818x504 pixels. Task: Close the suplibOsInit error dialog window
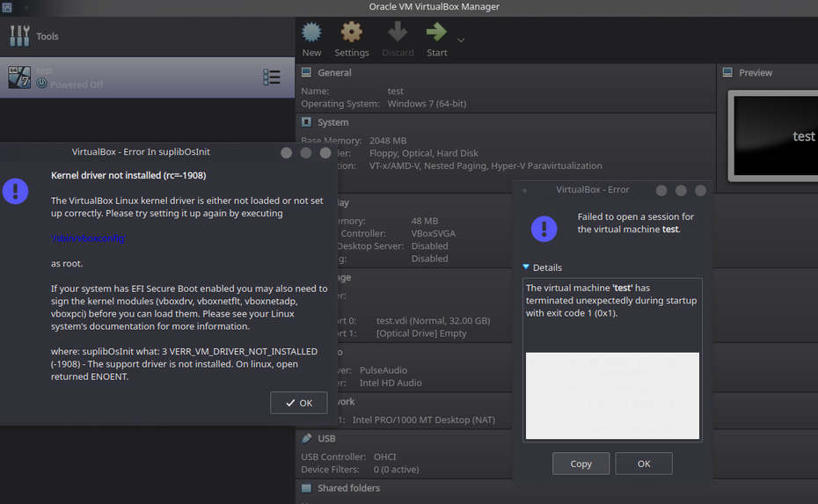point(325,152)
